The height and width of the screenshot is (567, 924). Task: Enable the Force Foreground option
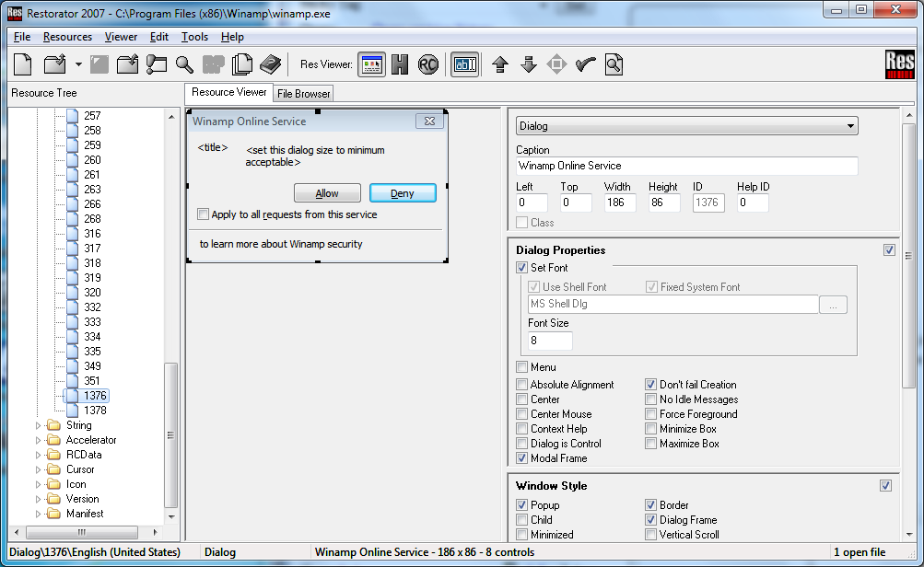(x=650, y=414)
